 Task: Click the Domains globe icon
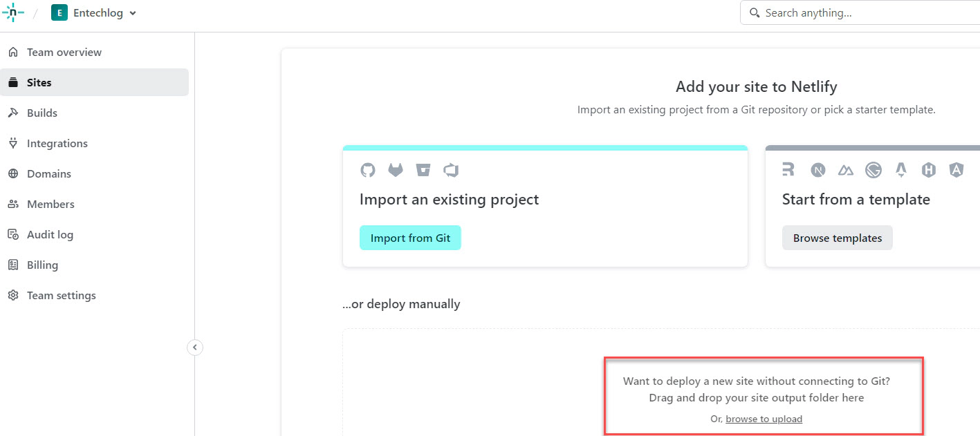click(x=13, y=173)
